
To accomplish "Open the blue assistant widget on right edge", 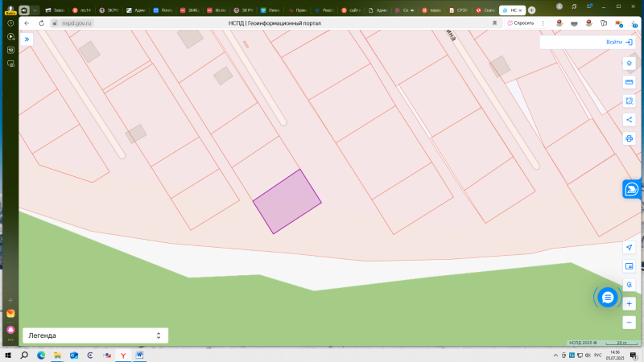I will 632,189.
